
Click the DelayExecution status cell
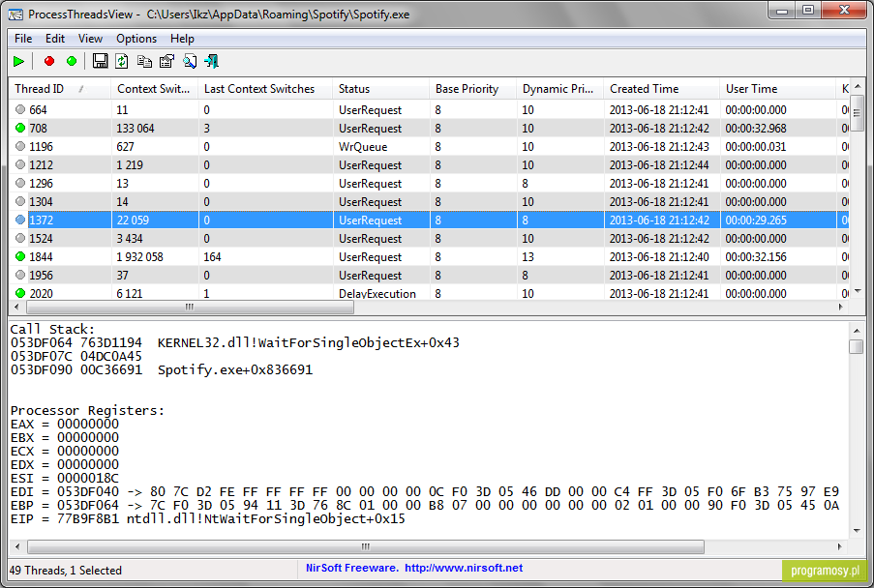pyautogui.click(x=377, y=293)
